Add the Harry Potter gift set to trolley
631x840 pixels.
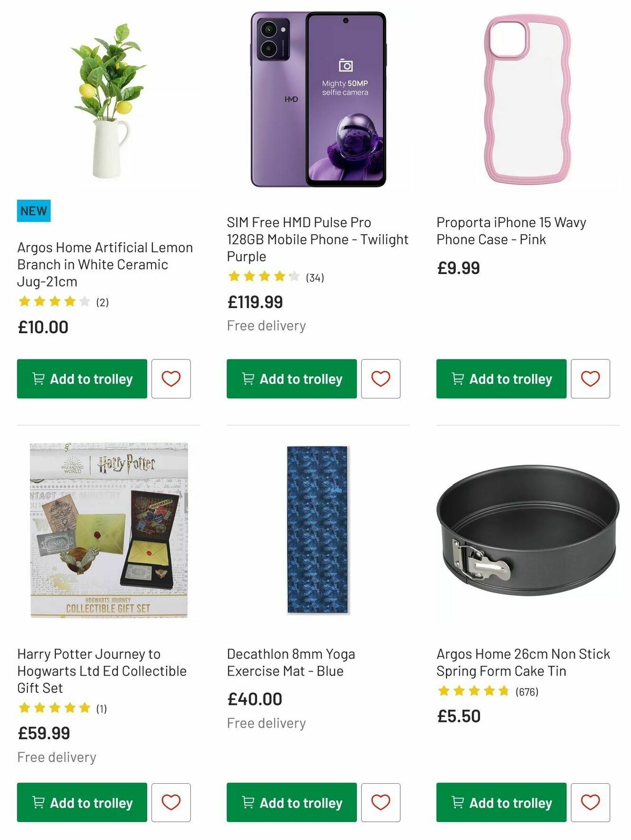pos(82,803)
